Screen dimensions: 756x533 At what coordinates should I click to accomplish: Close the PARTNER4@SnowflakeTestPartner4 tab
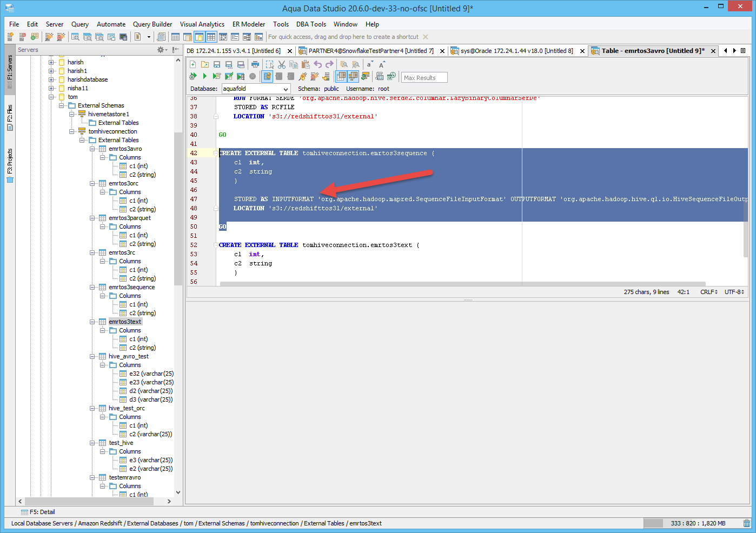pos(442,51)
